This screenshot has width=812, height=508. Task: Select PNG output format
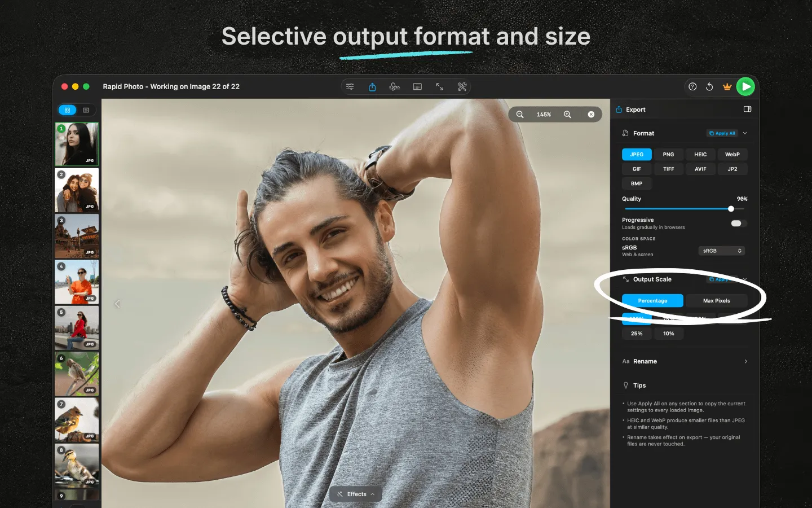point(668,154)
